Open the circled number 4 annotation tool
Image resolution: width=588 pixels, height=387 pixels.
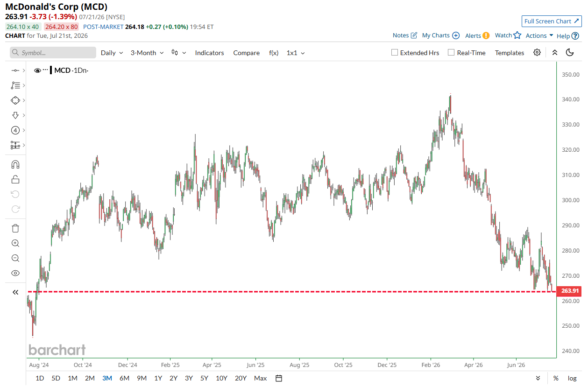pyautogui.click(x=15, y=130)
